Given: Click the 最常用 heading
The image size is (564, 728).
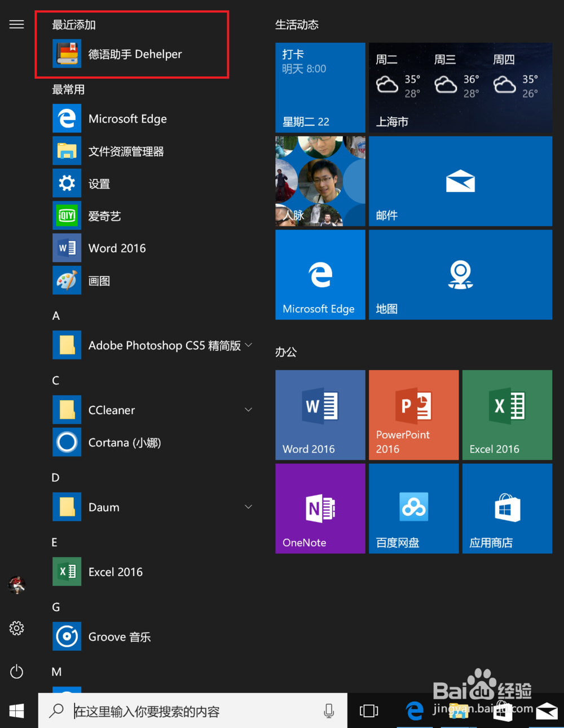Looking at the screenshot, I should (x=68, y=90).
